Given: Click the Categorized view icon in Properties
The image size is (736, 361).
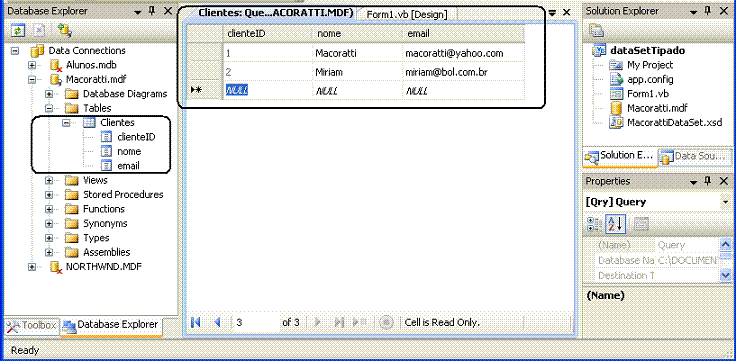Looking at the screenshot, I should (x=594, y=224).
